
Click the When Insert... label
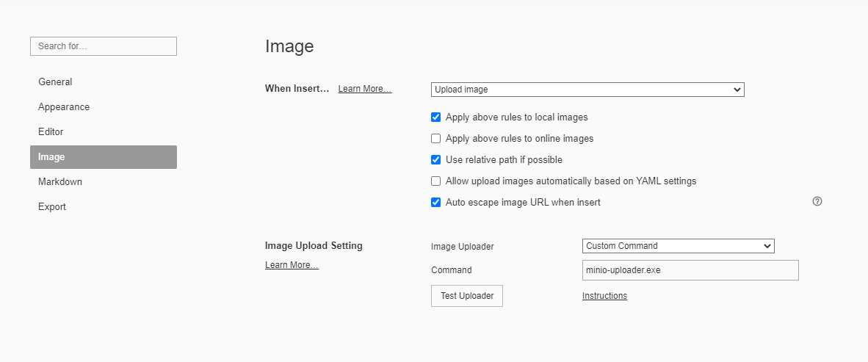[x=297, y=89]
